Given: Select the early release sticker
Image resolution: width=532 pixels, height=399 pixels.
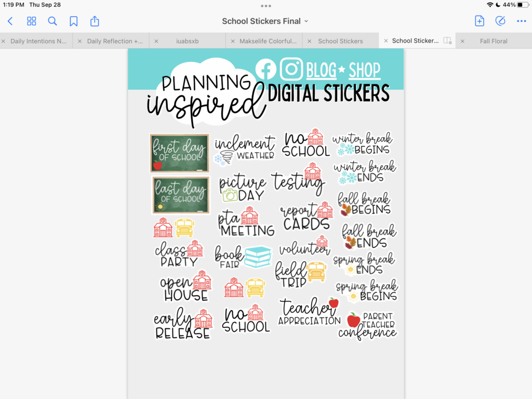Looking at the screenshot, I should coord(183,323).
